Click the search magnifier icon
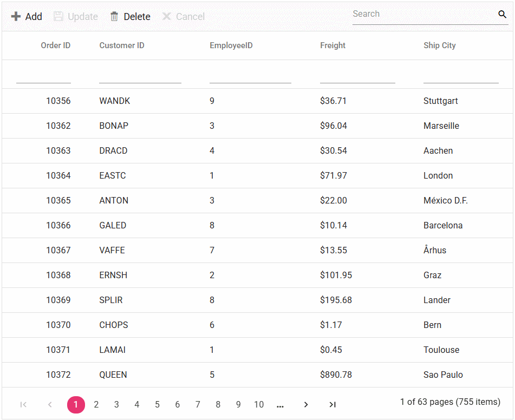The width and height of the screenshot is (515, 420). coord(502,15)
